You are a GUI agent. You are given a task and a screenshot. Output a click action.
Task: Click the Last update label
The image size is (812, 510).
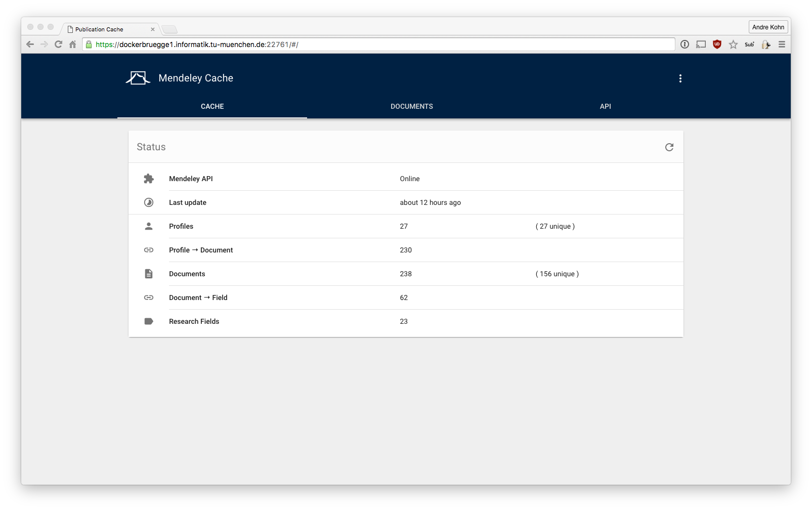[x=188, y=202]
